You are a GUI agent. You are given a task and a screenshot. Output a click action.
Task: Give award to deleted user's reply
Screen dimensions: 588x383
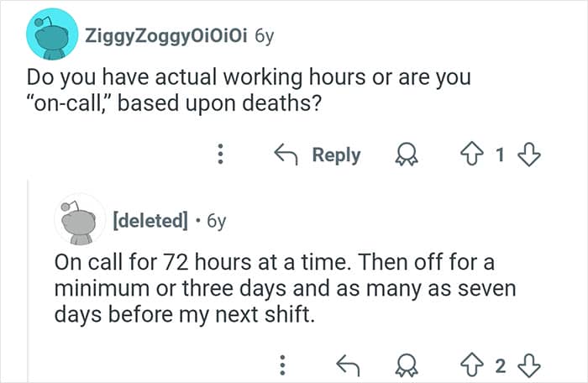[x=407, y=365]
